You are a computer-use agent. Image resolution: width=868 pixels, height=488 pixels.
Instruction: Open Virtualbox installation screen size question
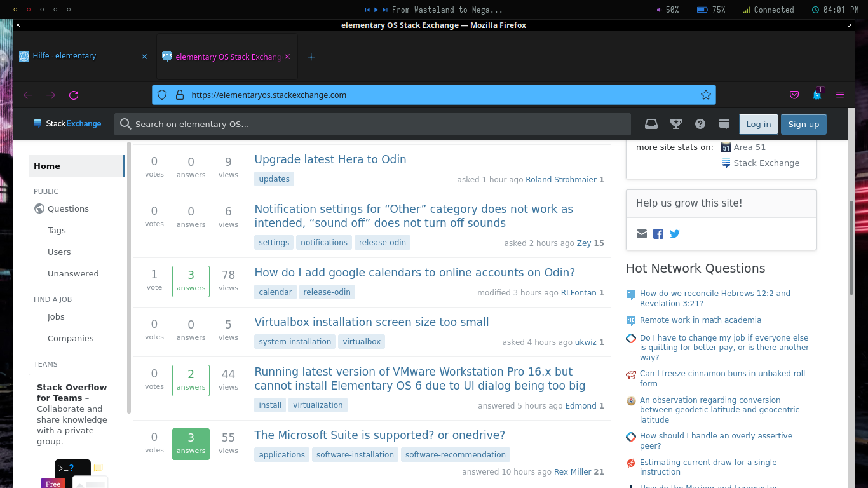[372, 322]
